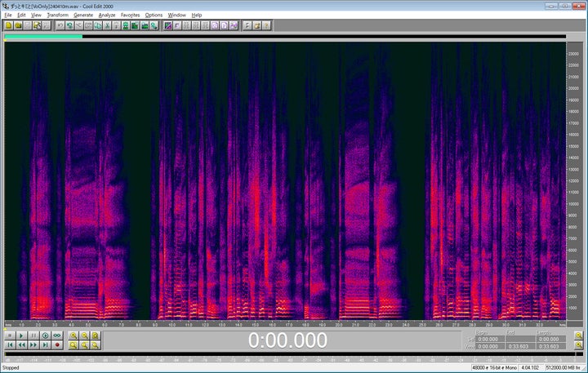Open the Generate menu
The height and width of the screenshot is (373, 588).
(83, 15)
